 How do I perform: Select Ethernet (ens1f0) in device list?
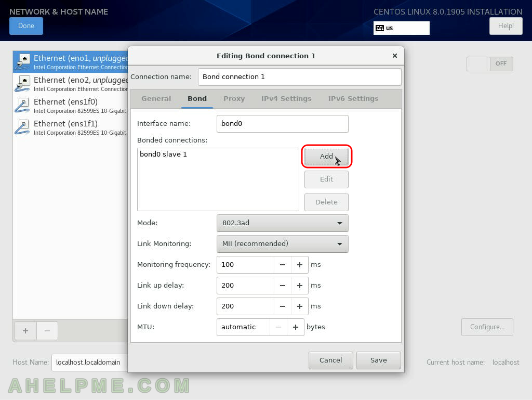(71, 105)
